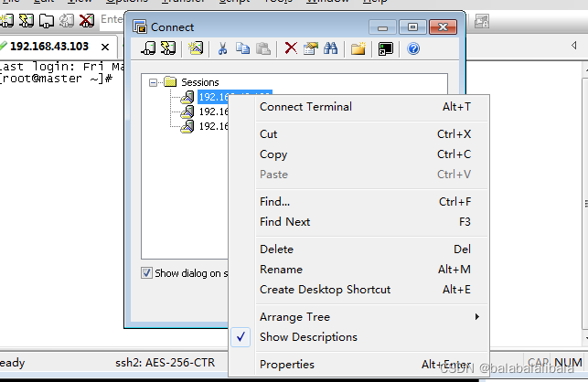The width and height of the screenshot is (588, 382).
Task: Choose Create Desktop Shortcut menu entry
Action: click(358, 290)
